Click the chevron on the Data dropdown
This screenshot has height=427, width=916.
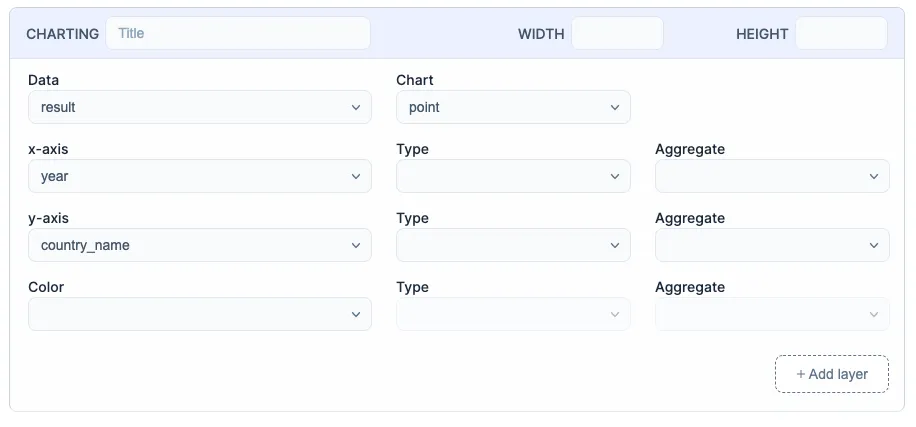click(356, 107)
